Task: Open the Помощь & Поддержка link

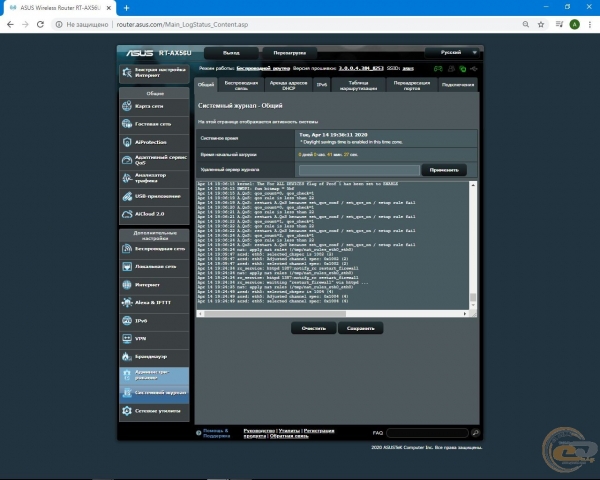Action: [217, 433]
